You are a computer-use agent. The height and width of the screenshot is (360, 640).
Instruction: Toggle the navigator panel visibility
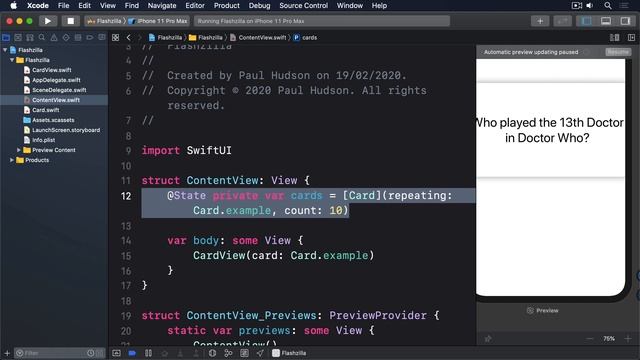pyautogui.click(x=587, y=21)
